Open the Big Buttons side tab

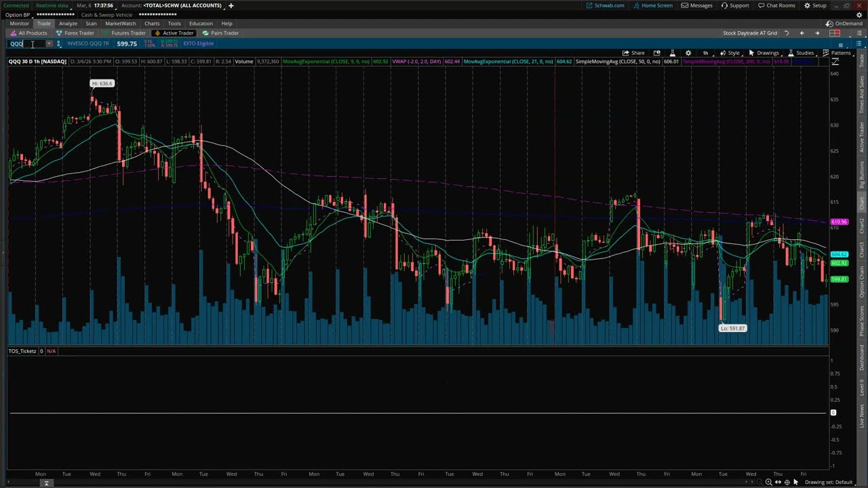[862, 175]
